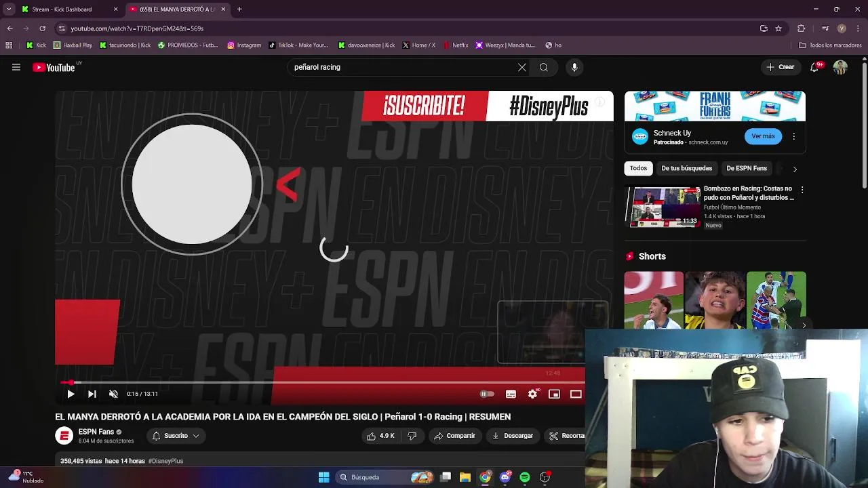Screen dimensions: 868x488
Task: Unmute the video volume
Action: [x=113, y=394]
